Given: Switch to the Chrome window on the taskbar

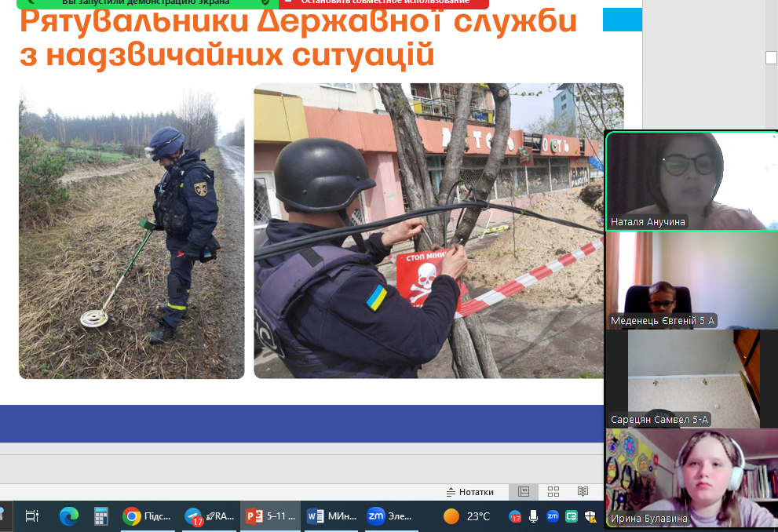Looking at the screenshot, I should pos(148,516).
